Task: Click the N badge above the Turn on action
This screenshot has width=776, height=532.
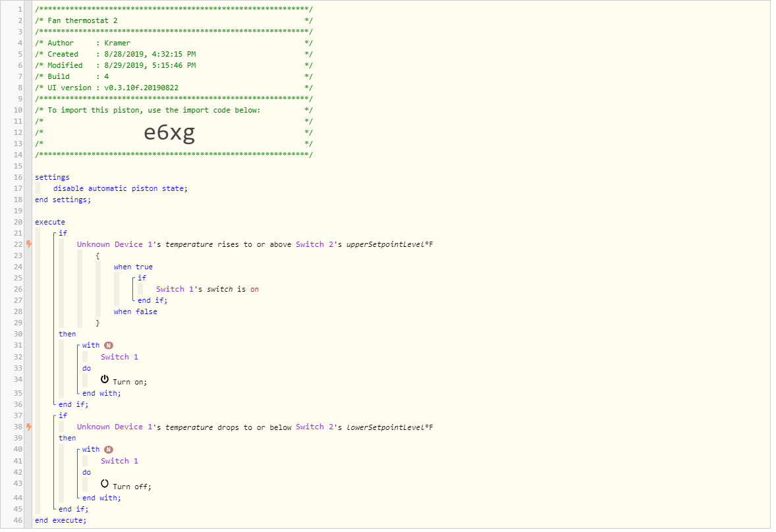Action: tap(109, 345)
